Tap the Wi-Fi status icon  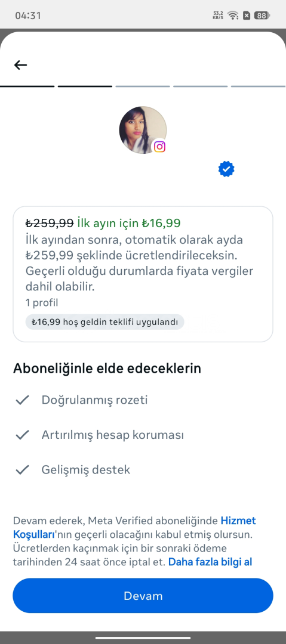coord(233,16)
